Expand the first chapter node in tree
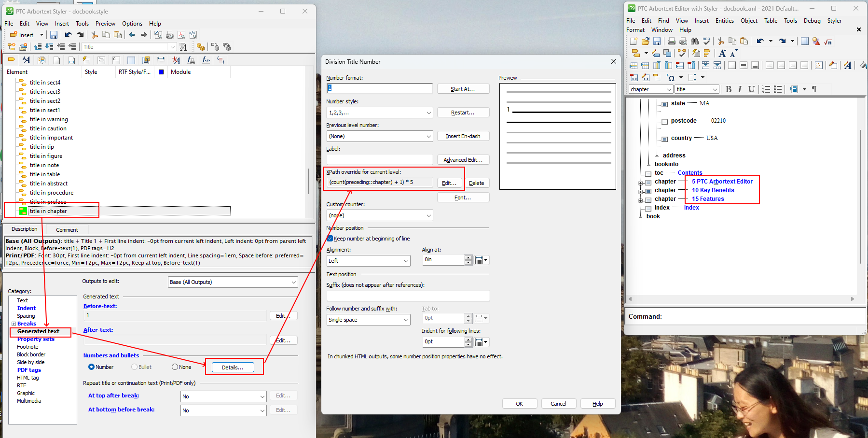Screen dimensions: 868x438 pyautogui.click(x=641, y=183)
